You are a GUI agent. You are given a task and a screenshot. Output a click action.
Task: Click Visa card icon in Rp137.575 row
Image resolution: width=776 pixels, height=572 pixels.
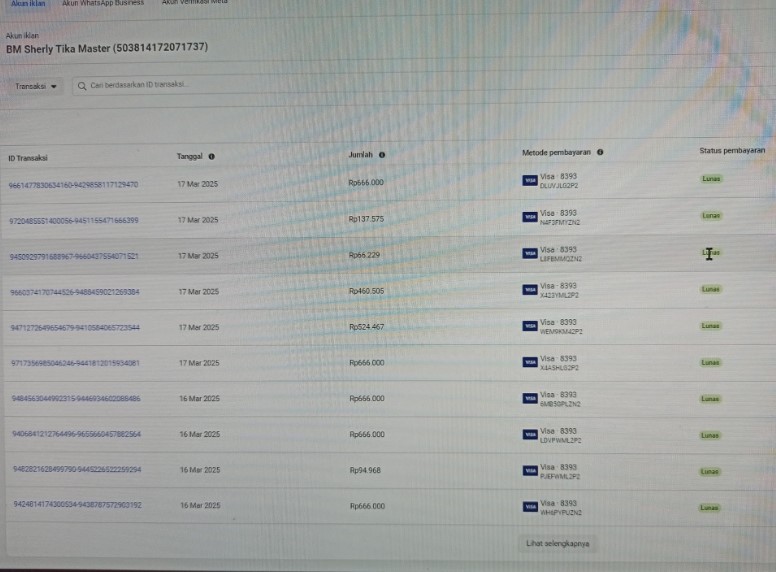[x=530, y=217]
